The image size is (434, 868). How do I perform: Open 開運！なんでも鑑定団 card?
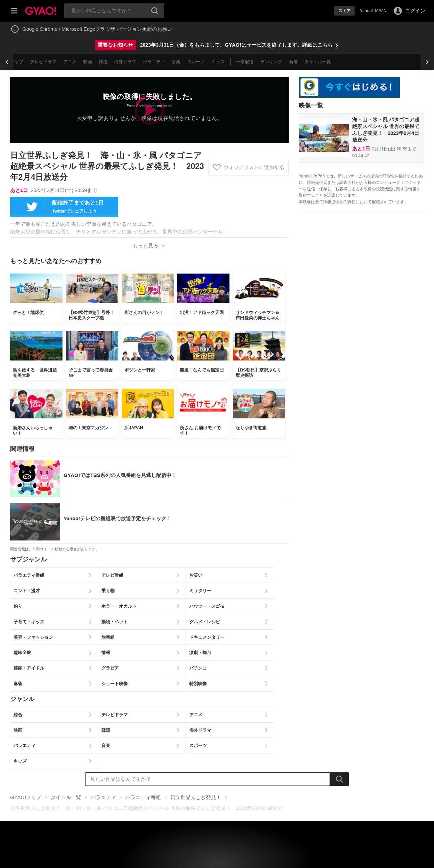[203, 354]
